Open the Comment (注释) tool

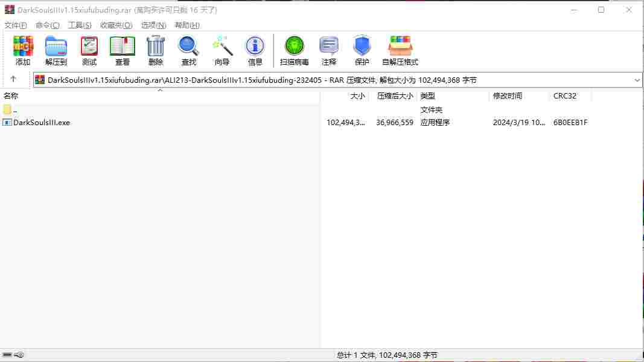coord(329,50)
